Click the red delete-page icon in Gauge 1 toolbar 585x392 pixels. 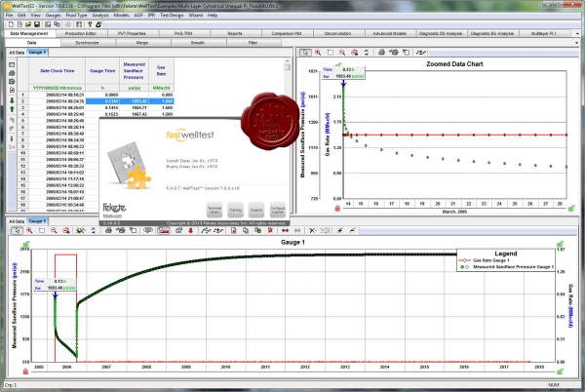pos(270,230)
